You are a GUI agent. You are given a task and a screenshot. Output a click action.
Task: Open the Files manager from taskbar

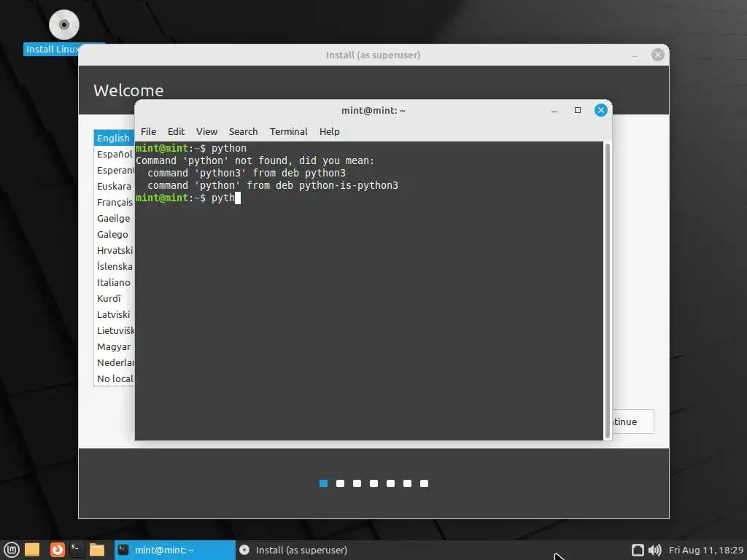click(x=97, y=550)
